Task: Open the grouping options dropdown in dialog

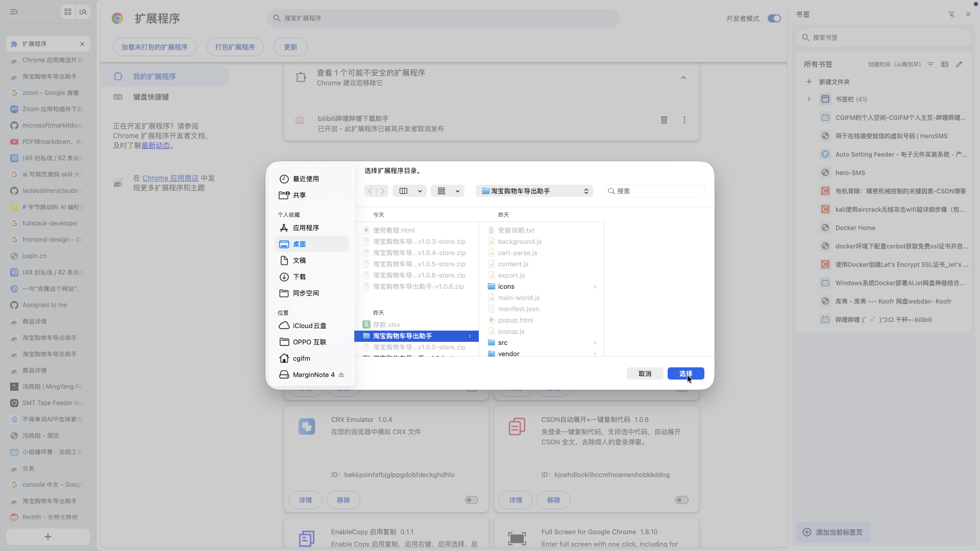Action: pyautogui.click(x=448, y=191)
